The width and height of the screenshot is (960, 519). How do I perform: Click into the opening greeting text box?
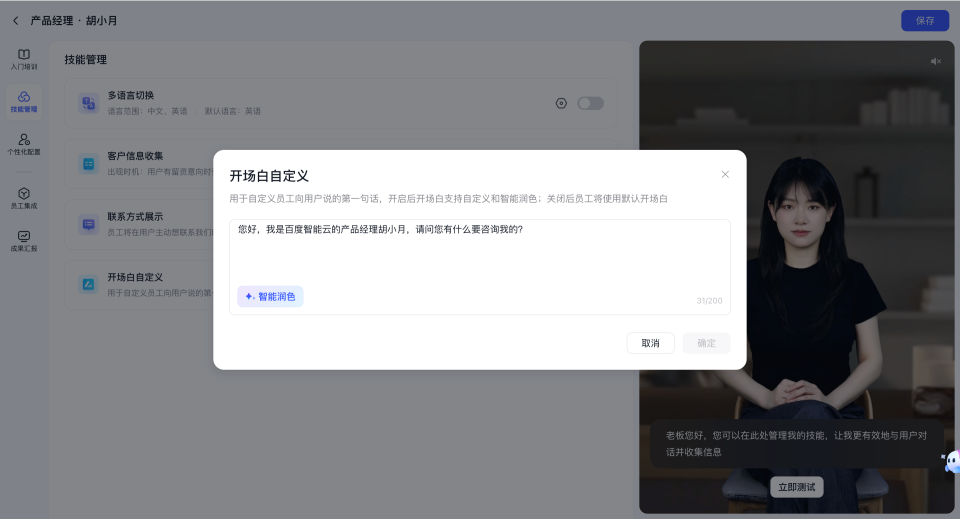[479, 253]
